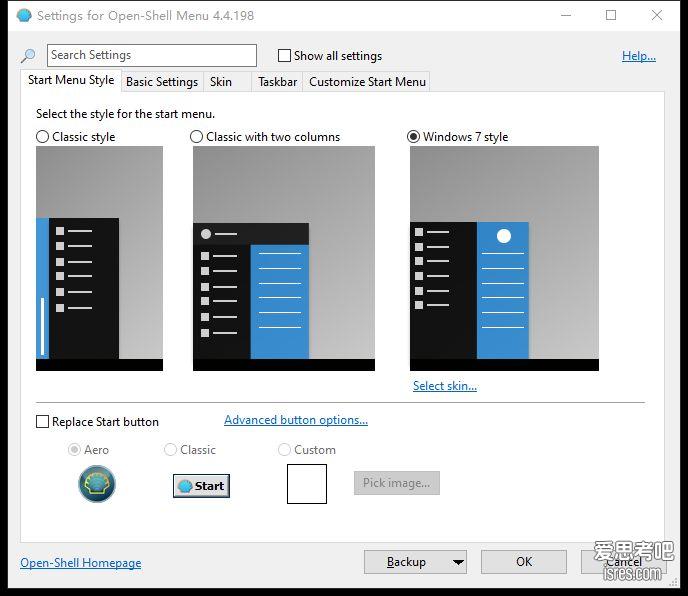
Task: Focus the Search Settings input field
Action: pyautogui.click(x=152, y=55)
